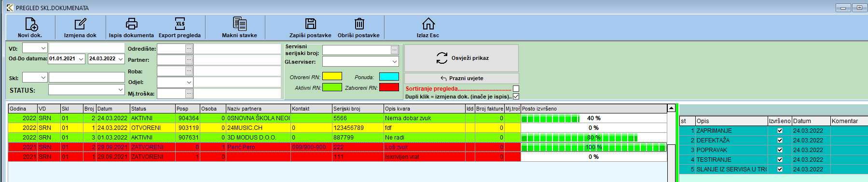
Task: Click Posp value 907631
Action: 188,138
